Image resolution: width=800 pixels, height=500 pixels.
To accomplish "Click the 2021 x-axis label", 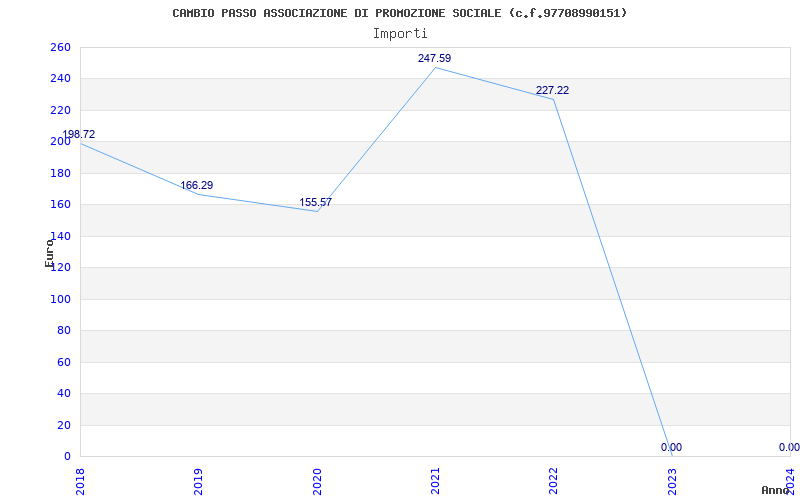I will [x=435, y=482].
